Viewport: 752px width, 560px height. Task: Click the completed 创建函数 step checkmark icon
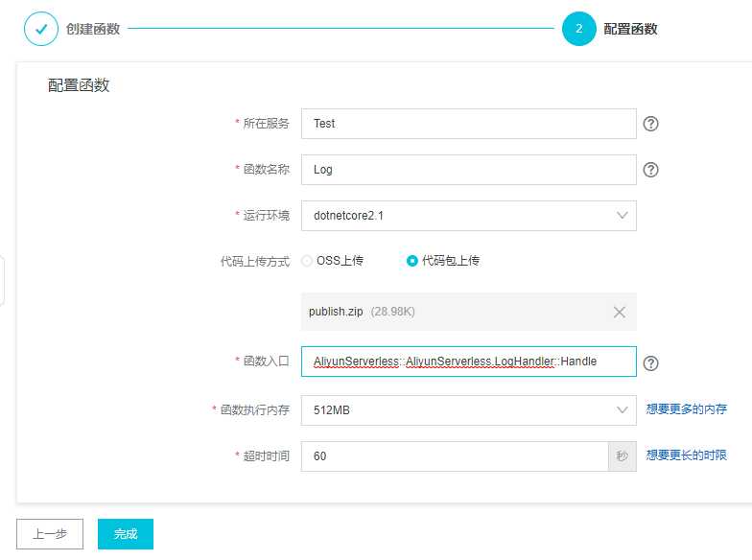click(x=40, y=29)
